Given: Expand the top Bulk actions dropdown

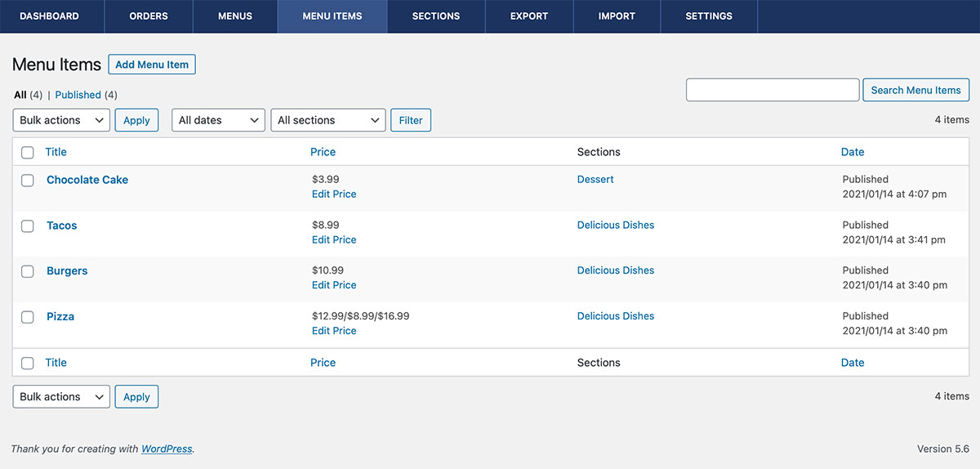Looking at the screenshot, I should point(61,120).
